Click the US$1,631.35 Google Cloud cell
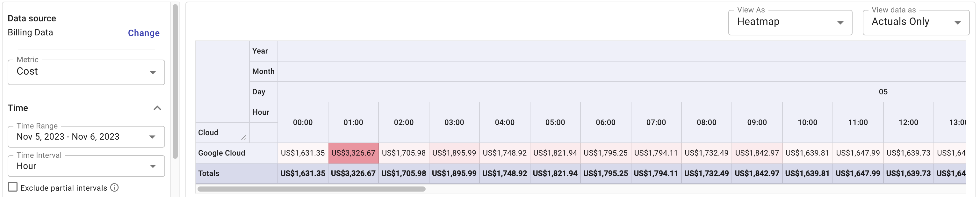 pyautogui.click(x=302, y=153)
